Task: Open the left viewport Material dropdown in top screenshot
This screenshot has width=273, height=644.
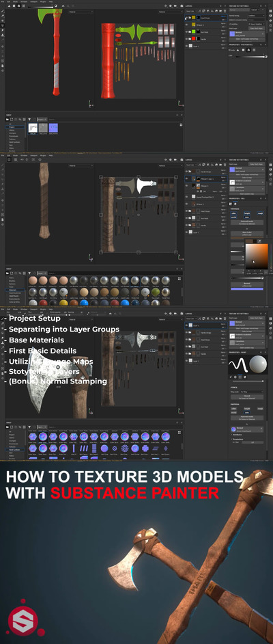Action: coord(80,12)
